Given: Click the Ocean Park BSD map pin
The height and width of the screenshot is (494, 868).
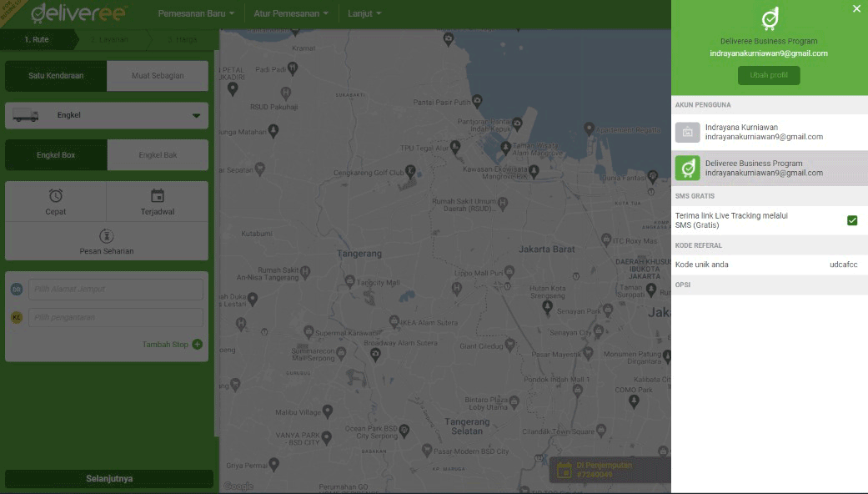Looking at the screenshot, I should pyautogui.click(x=404, y=430).
